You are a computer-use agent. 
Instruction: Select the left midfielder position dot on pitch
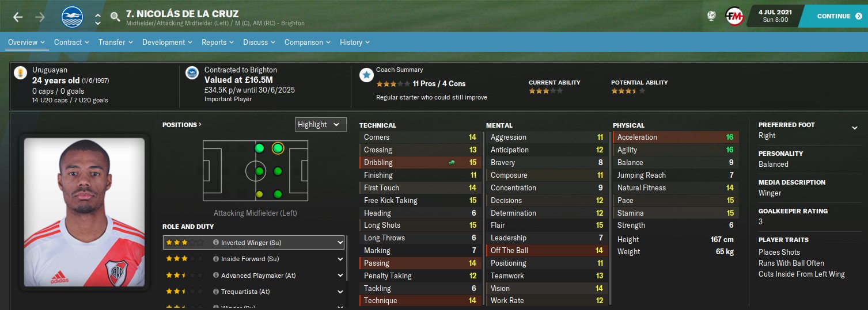tap(259, 148)
